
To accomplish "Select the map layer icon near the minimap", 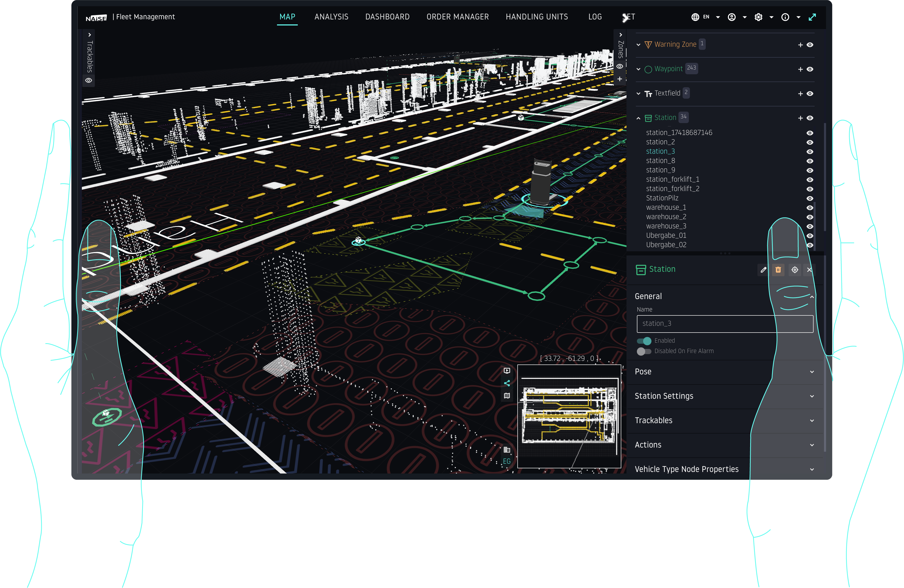I will click(x=507, y=396).
